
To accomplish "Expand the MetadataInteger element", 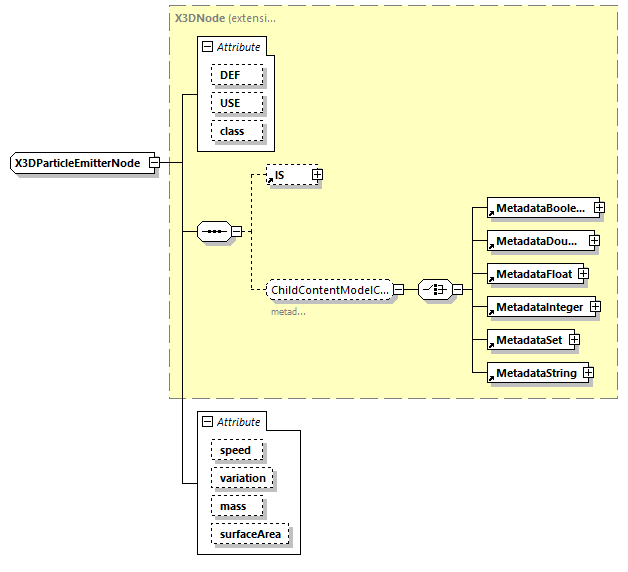I will click(x=595, y=307).
